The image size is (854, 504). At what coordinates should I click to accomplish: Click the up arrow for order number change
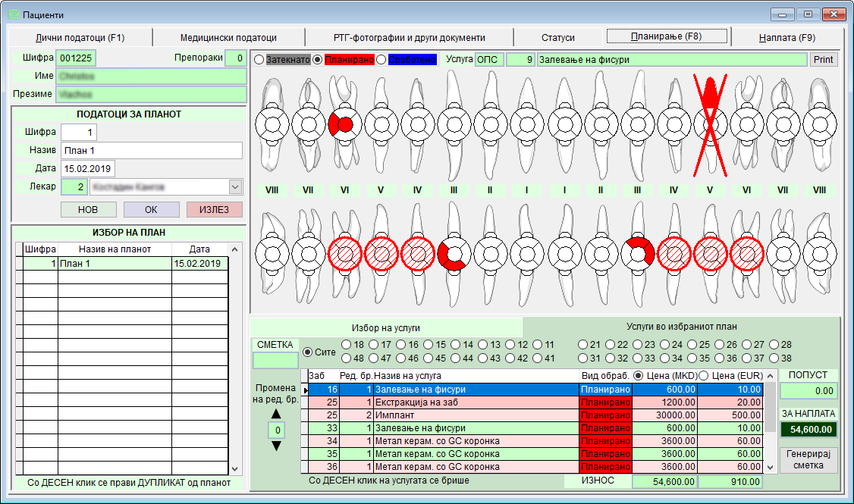(275, 413)
